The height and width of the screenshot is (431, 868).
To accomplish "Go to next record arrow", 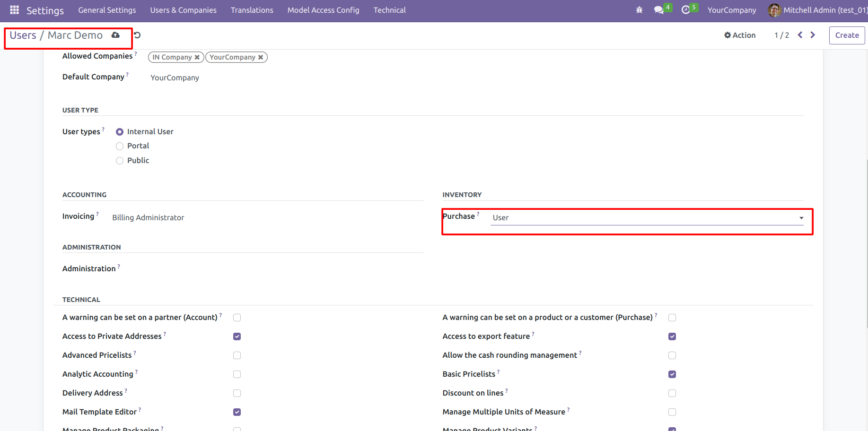I will coord(813,35).
